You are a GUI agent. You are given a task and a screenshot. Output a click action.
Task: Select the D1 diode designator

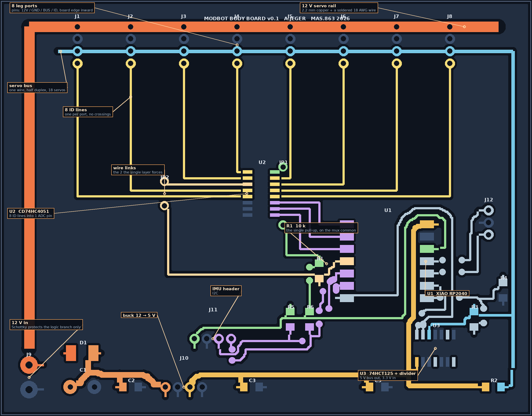coord(83,343)
